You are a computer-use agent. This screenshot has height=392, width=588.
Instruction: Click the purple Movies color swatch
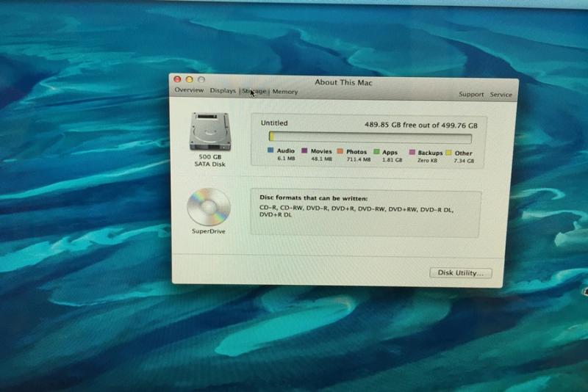point(304,150)
